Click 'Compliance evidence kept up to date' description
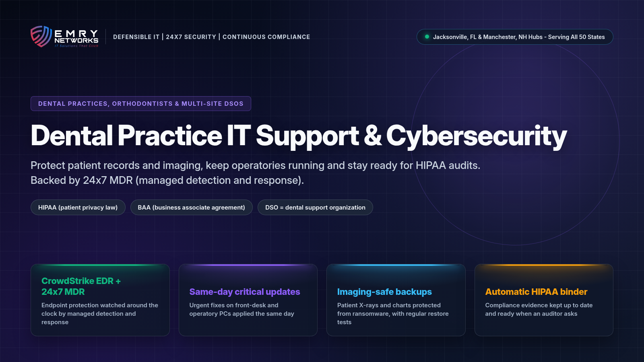The width and height of the screenshot is (644, 362). point(539,309)
